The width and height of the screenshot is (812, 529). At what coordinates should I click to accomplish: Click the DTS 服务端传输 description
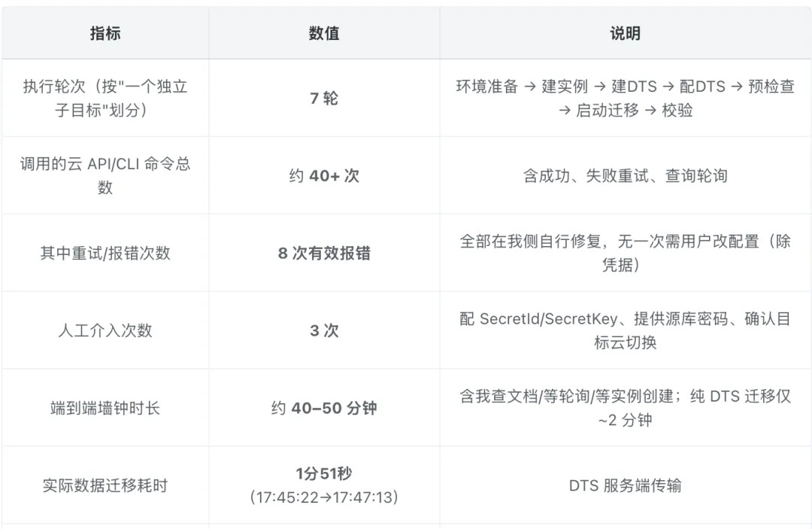pos(625,485)
